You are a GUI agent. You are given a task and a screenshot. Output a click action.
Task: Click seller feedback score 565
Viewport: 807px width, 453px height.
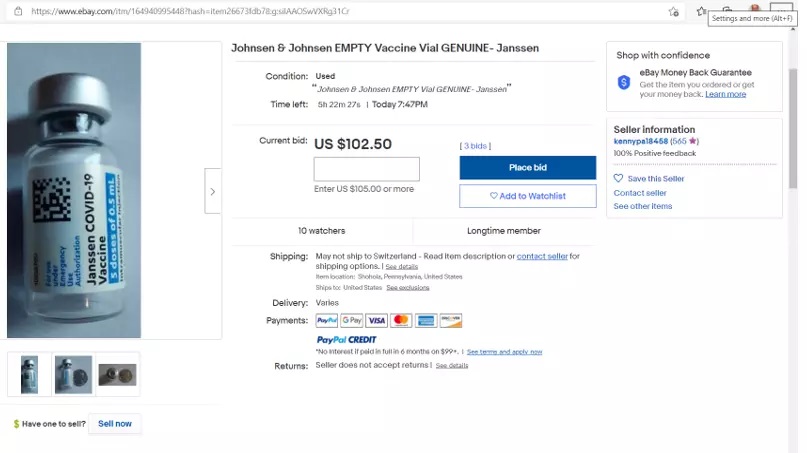point(679,141)
